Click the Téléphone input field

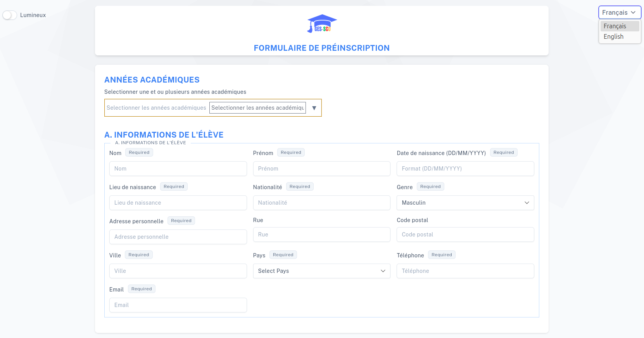click(x=465, y=271)
